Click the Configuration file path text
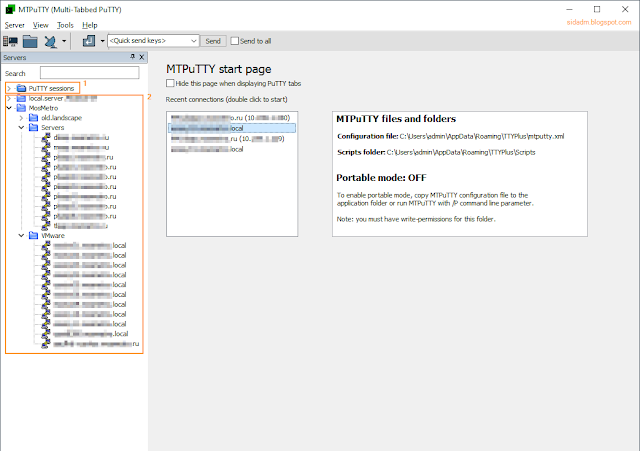Image resolution: width=640 pixels, height=451 pixels. (482, 136)
